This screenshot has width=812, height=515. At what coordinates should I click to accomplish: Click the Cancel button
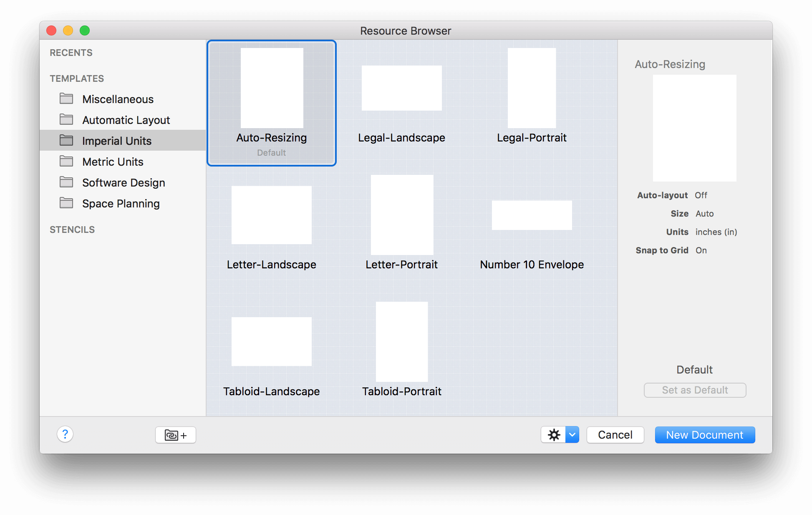pyautogui.click(x=616, y=434)
